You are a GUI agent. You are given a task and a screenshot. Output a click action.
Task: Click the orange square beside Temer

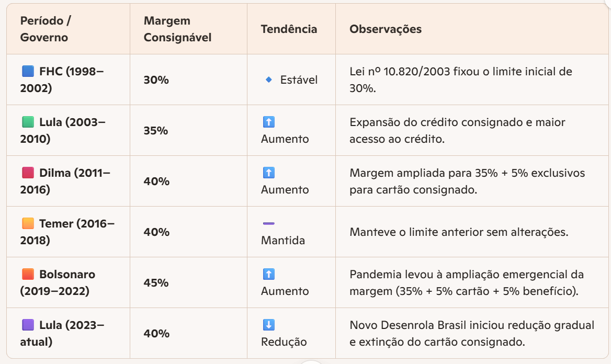pos(28,223)
